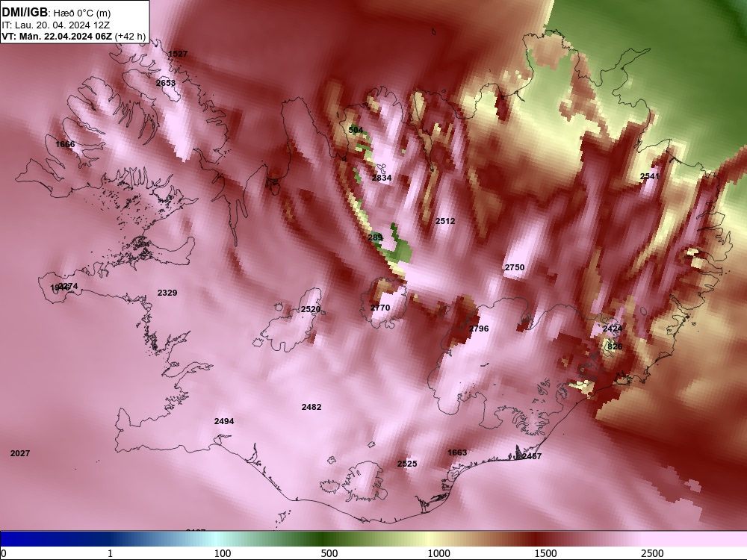The width and height of the screenshot is (747, 560).
Task: Click the 289 value label on the map
Action: pyautogui.click(x=376, y=237)
